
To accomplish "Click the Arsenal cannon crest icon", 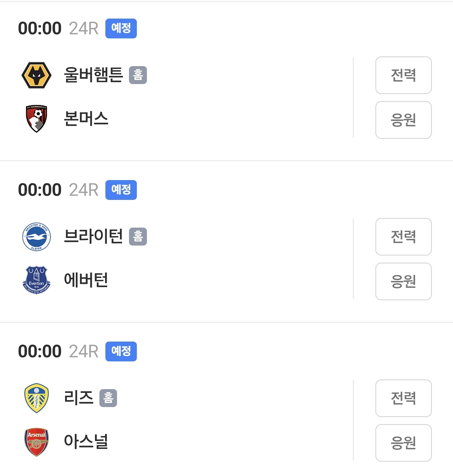I will coord(36,442).
